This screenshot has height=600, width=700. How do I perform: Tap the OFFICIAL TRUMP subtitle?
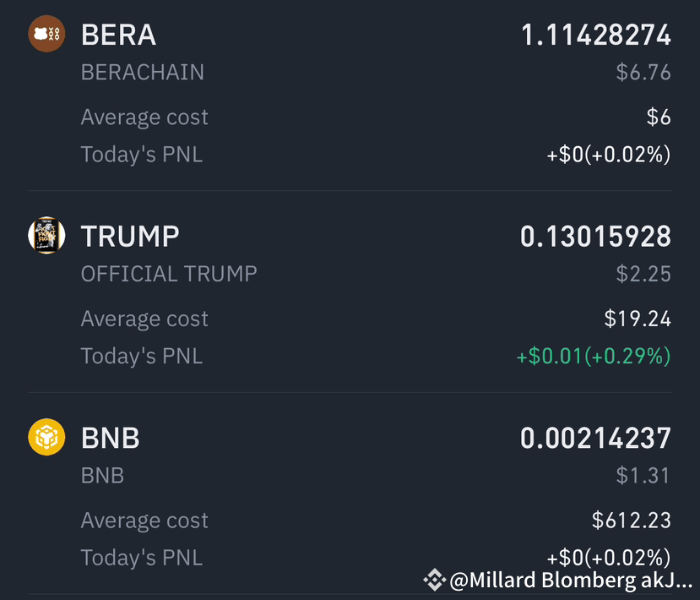click(169, 274)
